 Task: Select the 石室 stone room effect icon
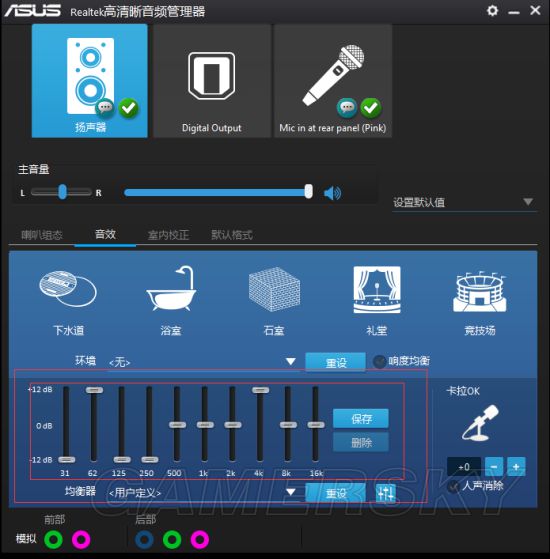(x=274, y=289)
